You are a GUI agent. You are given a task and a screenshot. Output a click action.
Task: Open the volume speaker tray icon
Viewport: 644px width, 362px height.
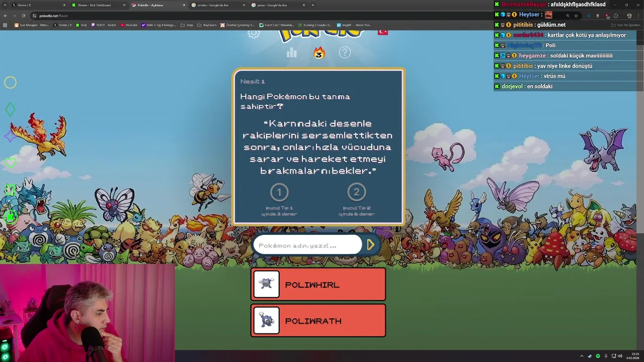[x=620, y=356]
